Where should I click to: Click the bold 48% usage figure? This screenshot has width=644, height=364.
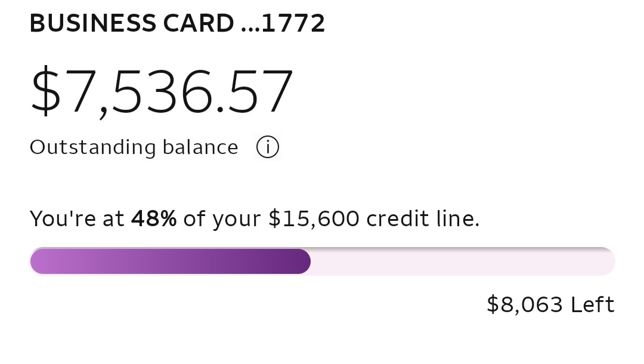point(154,218)
